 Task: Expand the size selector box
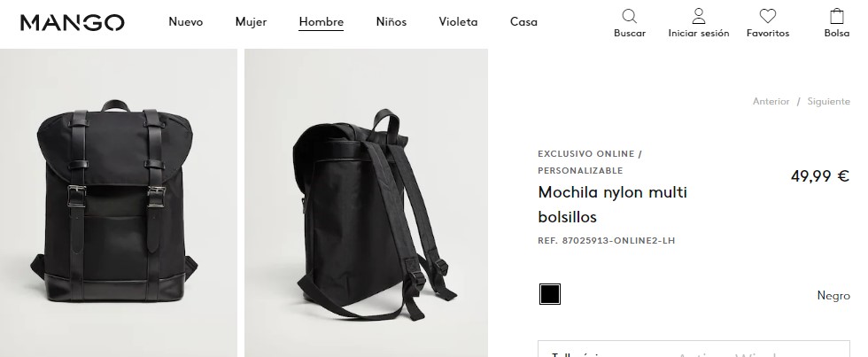tap(694, 349)
